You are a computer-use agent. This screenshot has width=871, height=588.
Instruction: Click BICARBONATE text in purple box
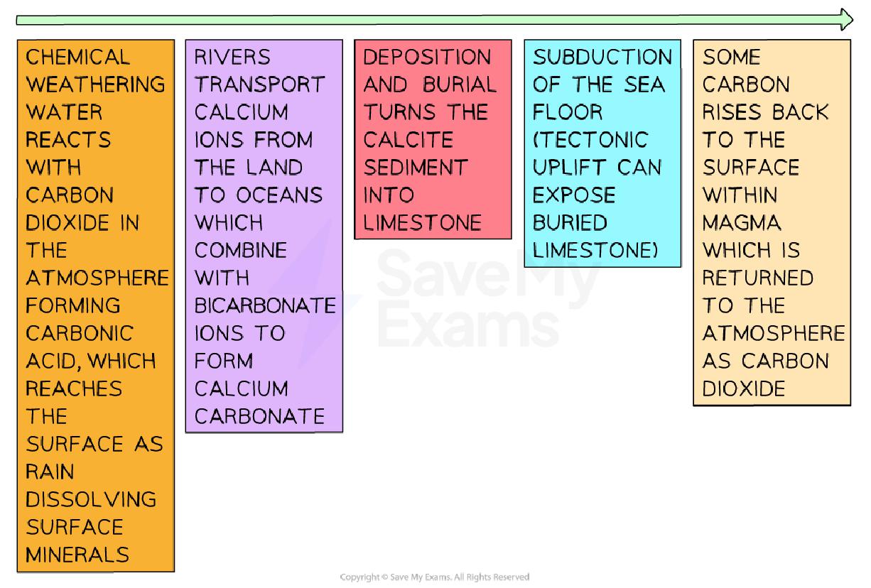[x=265, y=306]
